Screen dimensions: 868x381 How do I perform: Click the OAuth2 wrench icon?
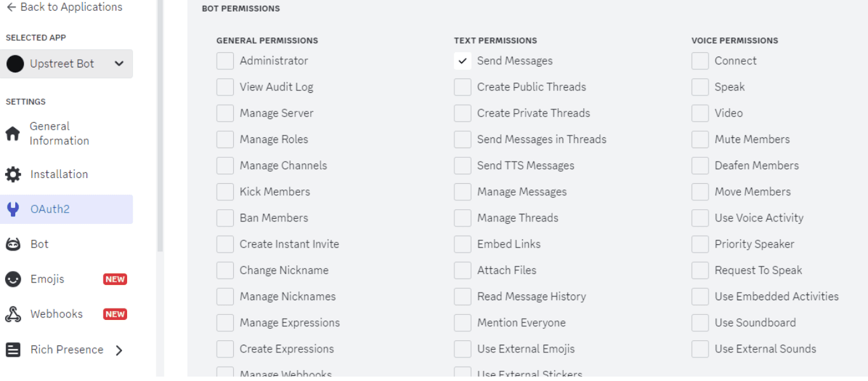coord(13,209)
